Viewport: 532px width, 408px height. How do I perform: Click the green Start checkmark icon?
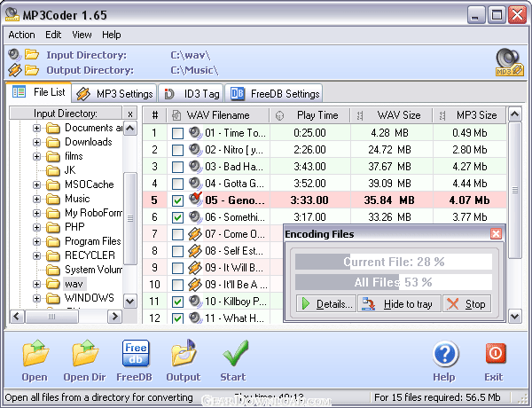235,354
